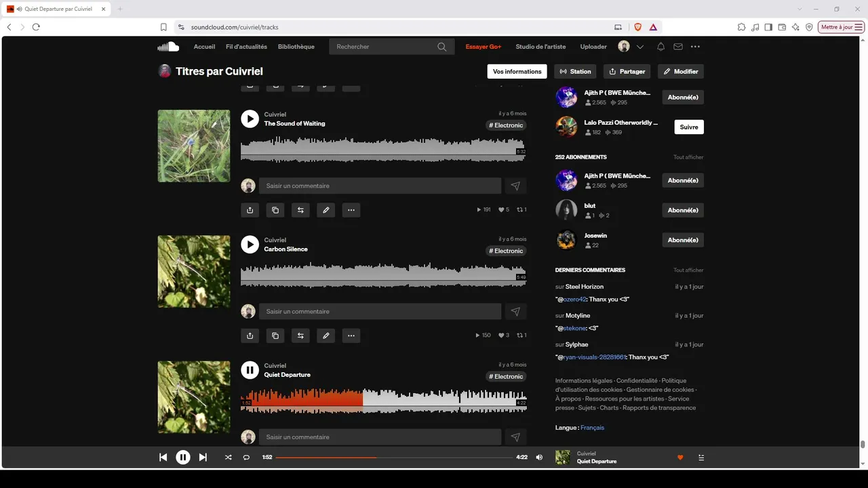868x488 pixels.
Task: Toggle repost on The Sound of Waiting
Action: point(300,210)
